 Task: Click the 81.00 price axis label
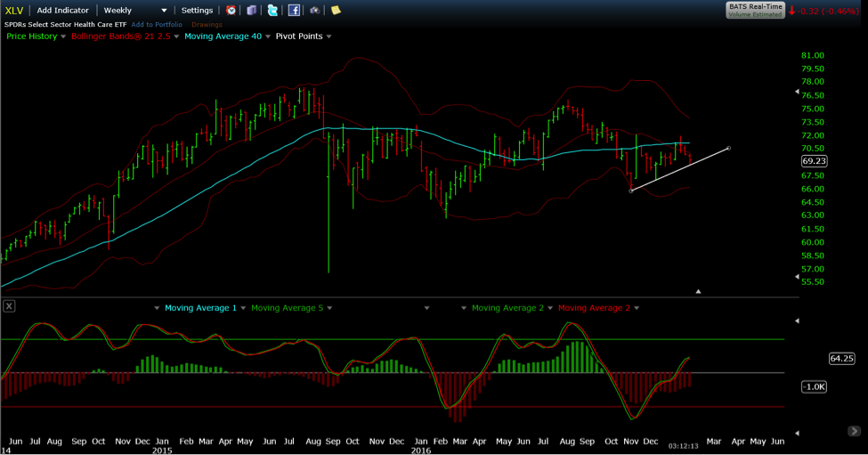pyautogui.click(x=813, y=55)
